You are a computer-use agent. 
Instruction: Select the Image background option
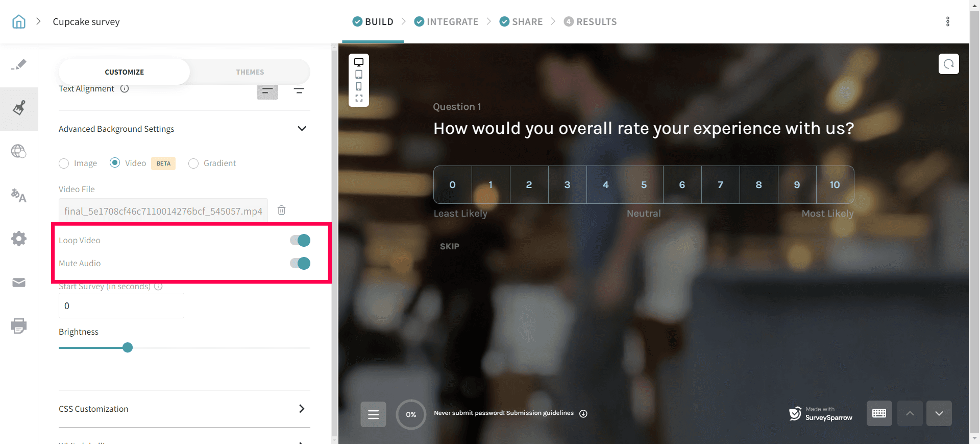(64, 163)
